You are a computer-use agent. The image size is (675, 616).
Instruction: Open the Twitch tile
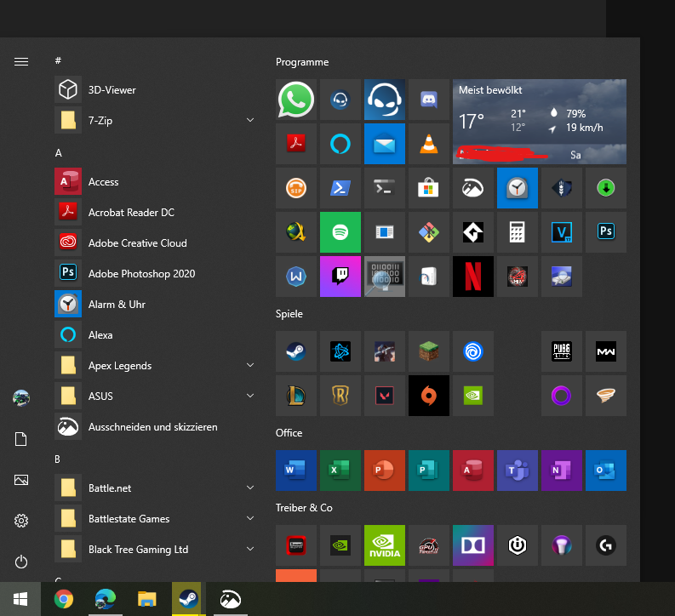[x=340, y=277]
